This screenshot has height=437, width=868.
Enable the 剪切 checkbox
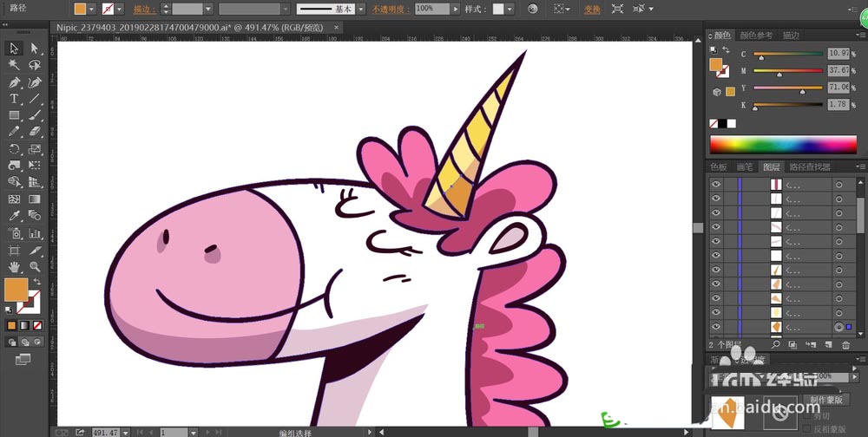(x=806, y=416)
